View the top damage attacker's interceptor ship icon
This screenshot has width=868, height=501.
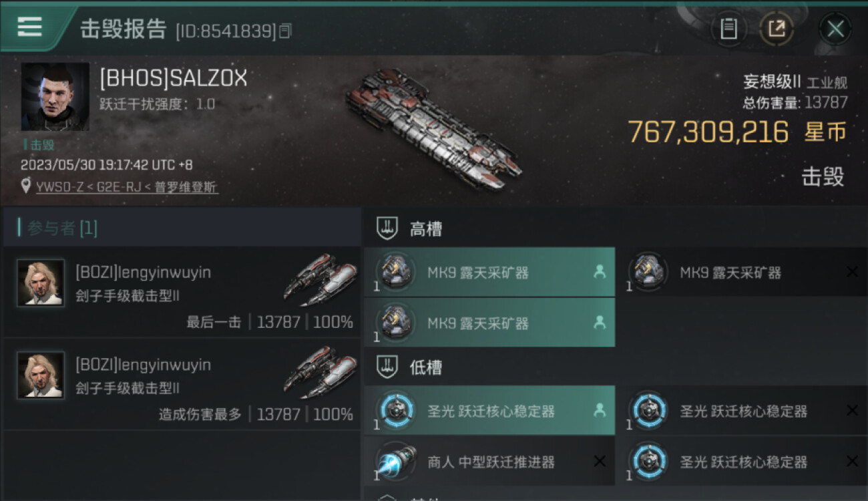[319, 371]
